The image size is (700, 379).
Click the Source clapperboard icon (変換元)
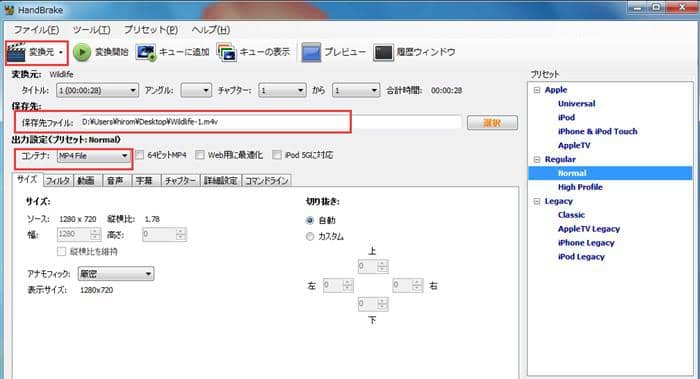[x=17, y=53]
